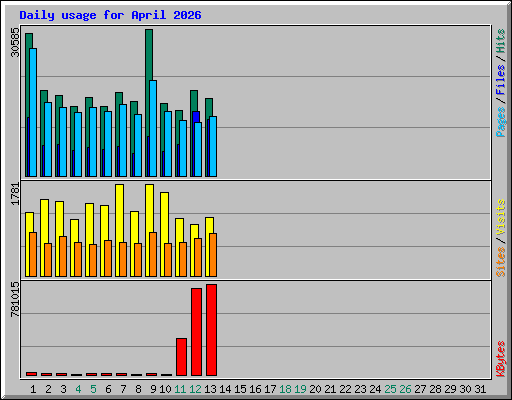Click the day 9 cyan pages bar
The image size is (512, 400).
pyautogui.click(x=153, y=128)
